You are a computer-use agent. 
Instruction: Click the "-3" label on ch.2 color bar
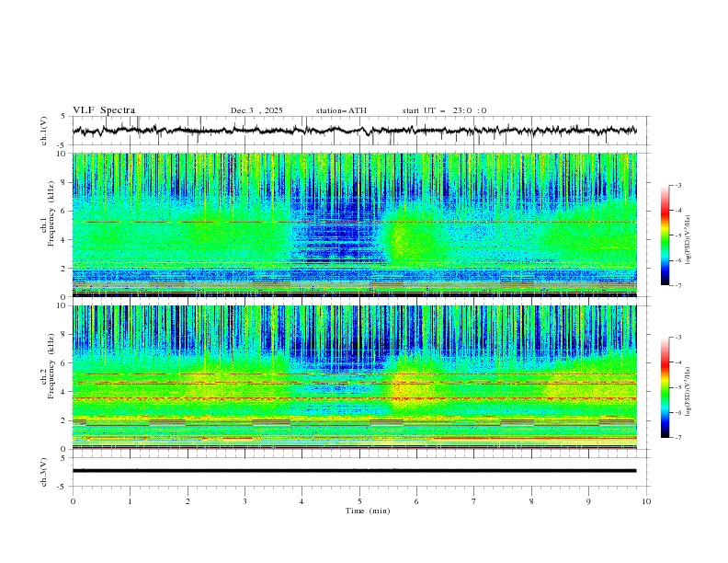pos(677,338)
